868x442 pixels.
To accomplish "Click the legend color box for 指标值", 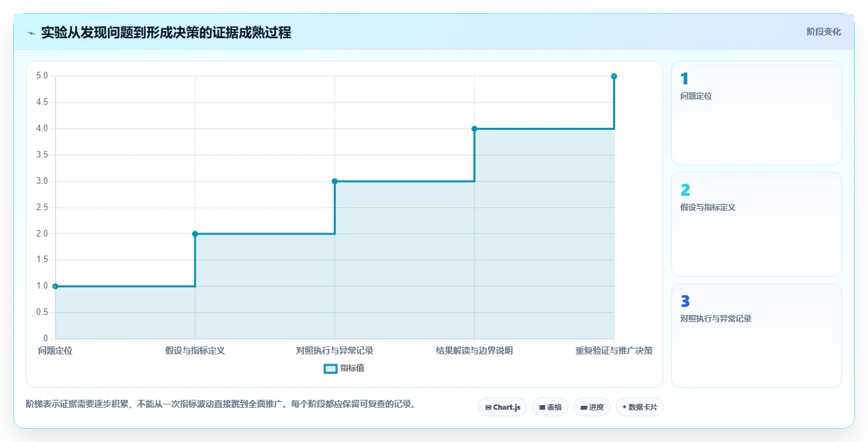I will tap(331, 368).
